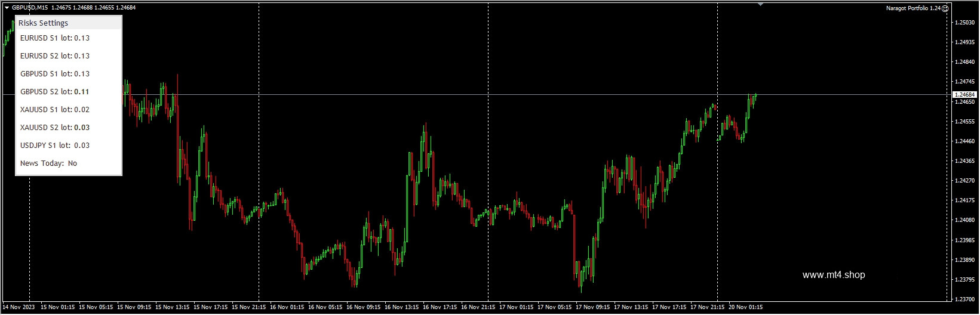980x315 pixels.
Task: Click price scale label 1.23795
Action: pos(965,280)
